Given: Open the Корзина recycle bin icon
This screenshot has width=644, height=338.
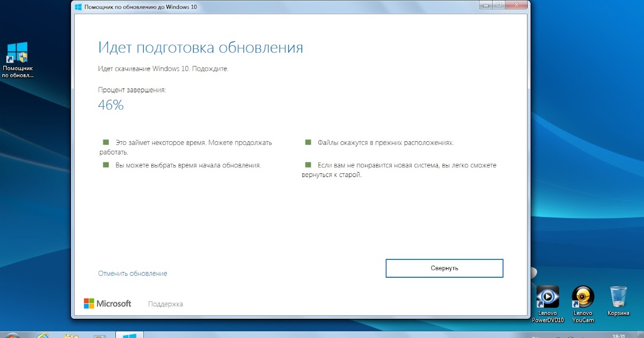Looking at the screenshot, I should point(618,301).
